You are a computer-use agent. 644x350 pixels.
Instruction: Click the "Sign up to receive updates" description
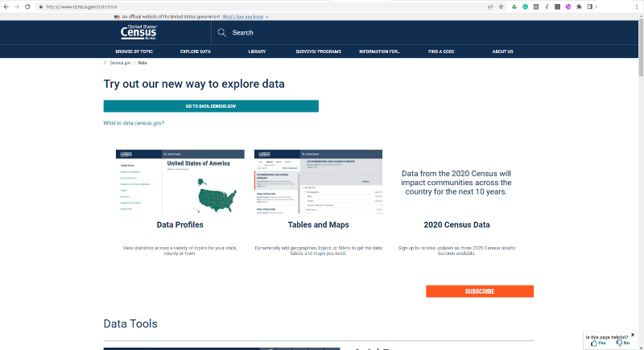click(x=456, y=251)
